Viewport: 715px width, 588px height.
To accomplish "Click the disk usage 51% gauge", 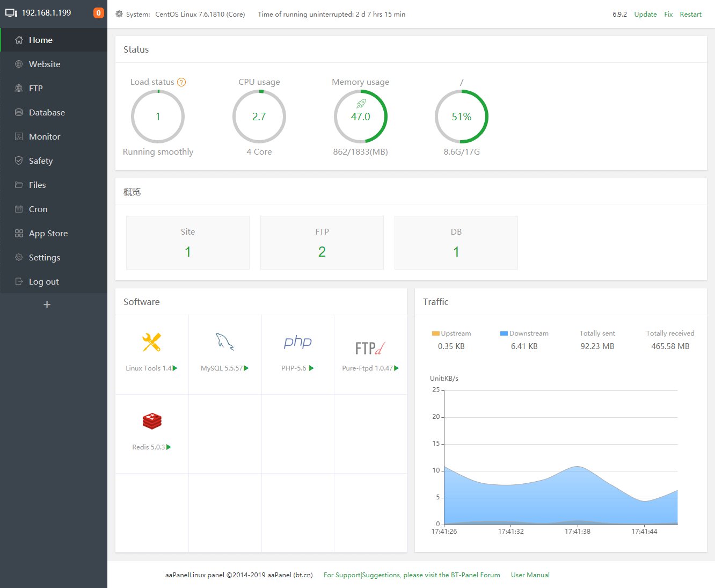I will 461,117.
